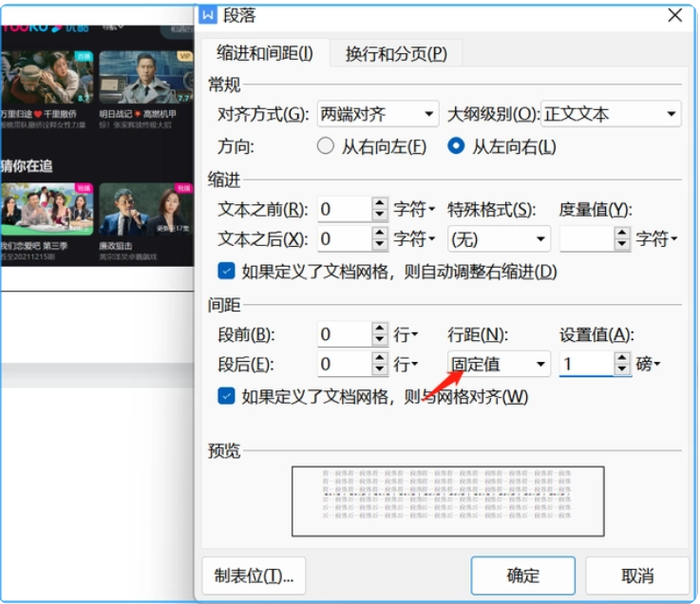
Task: Click the WPS Writer icon in dialog title
Action: [x=208, y=15]
